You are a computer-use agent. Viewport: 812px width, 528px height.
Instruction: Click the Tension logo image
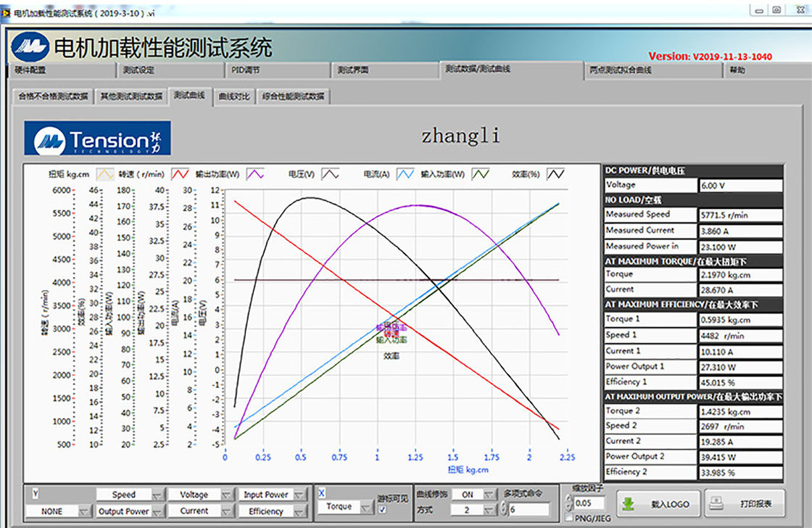coord(98,139)
